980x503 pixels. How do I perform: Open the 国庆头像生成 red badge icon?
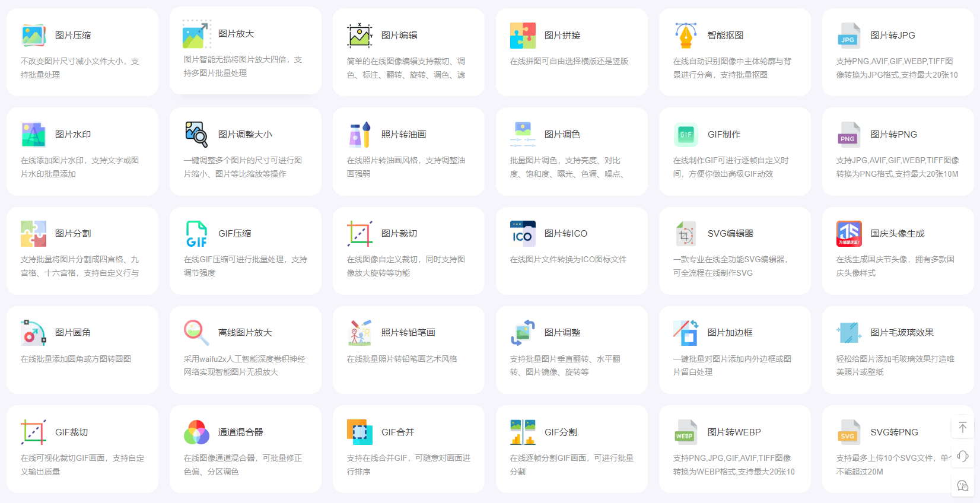[849, 234]
